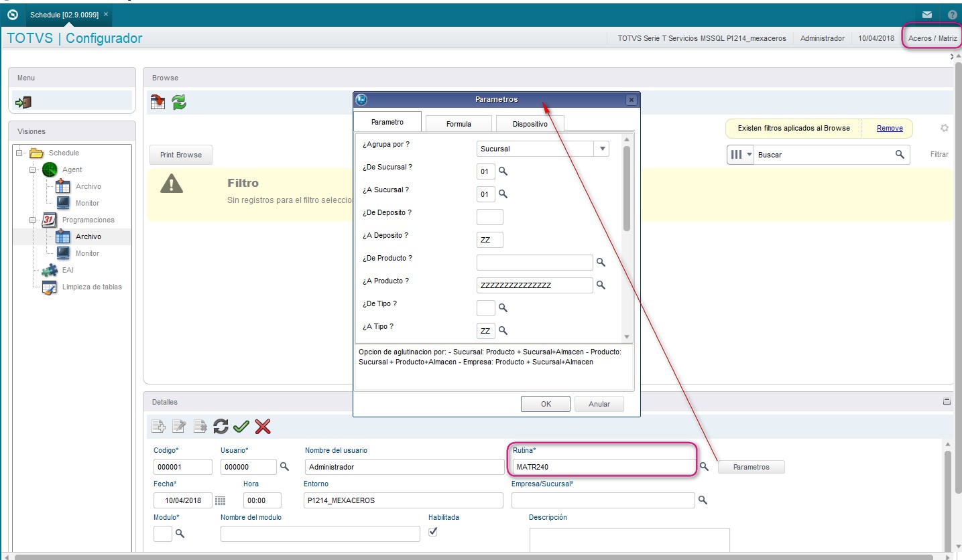
Task: Click the Rutina field with MATR240
Action: (603, 467)
